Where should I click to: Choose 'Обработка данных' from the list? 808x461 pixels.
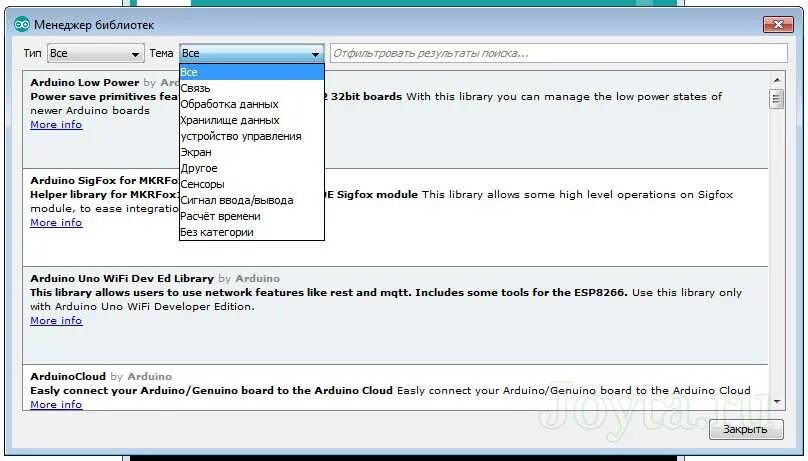[251, 104]
